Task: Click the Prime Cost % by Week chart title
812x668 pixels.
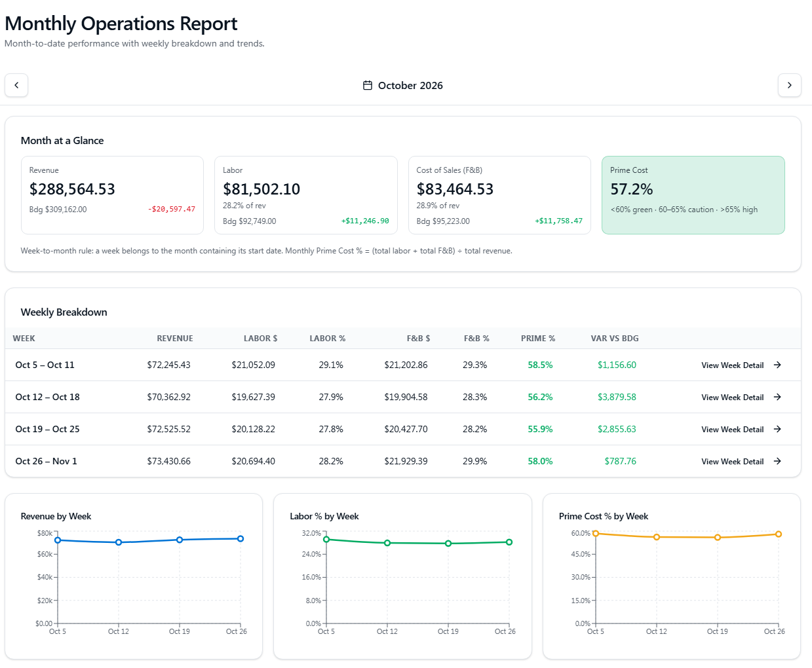Action: 604,516
